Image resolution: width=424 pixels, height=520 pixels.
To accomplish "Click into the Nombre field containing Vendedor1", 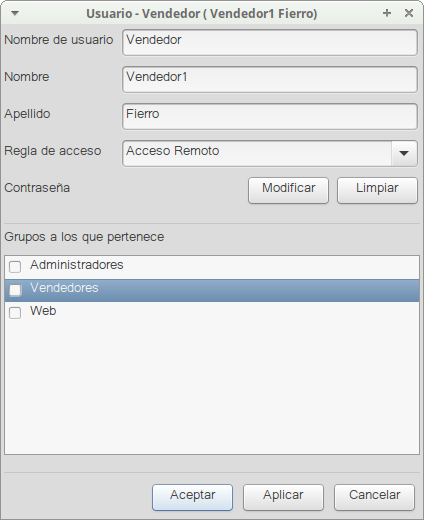I will point(270,79).
